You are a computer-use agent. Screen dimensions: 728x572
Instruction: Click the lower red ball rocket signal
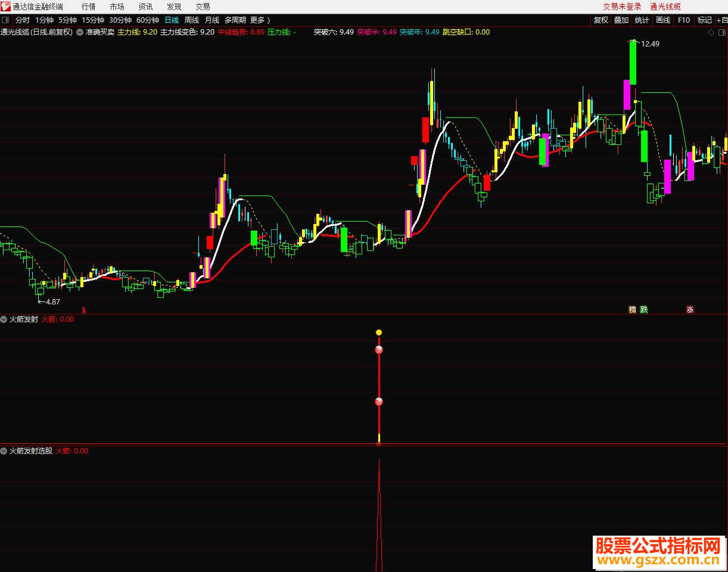point(379,402)
